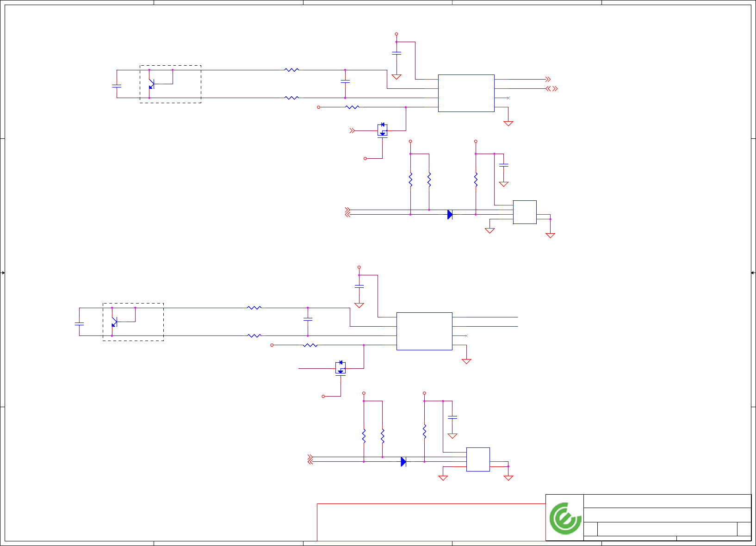Select the small black-outlined IC box near the upper diode
The image size is (756, 546).
pos(525,212)
